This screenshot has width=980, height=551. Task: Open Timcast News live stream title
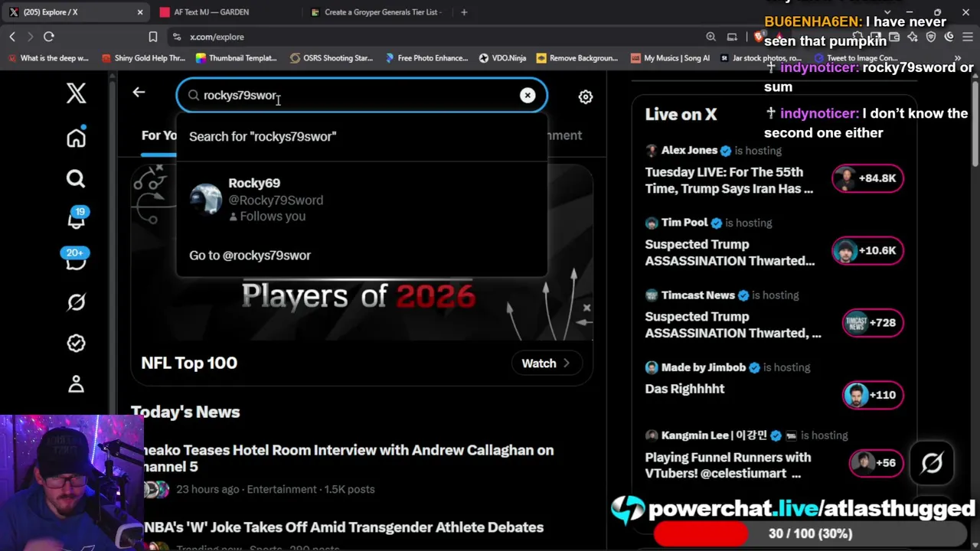click(x=733, y=324)
